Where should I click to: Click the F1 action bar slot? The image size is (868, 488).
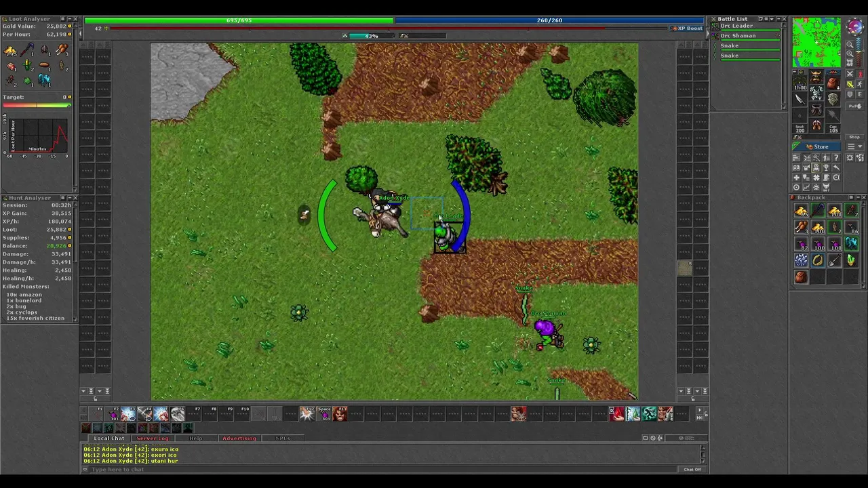click(x=96, y=413)
